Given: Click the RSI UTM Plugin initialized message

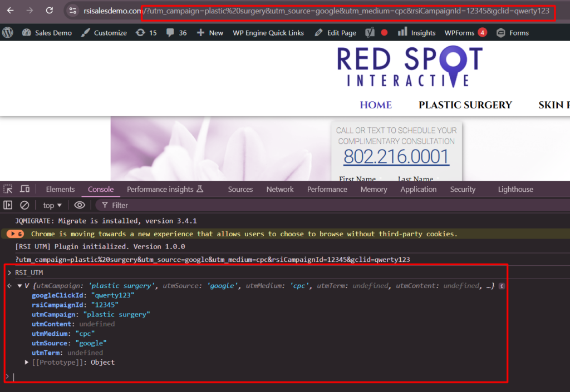Looking at the screenshot, I should tap(100, 246).
